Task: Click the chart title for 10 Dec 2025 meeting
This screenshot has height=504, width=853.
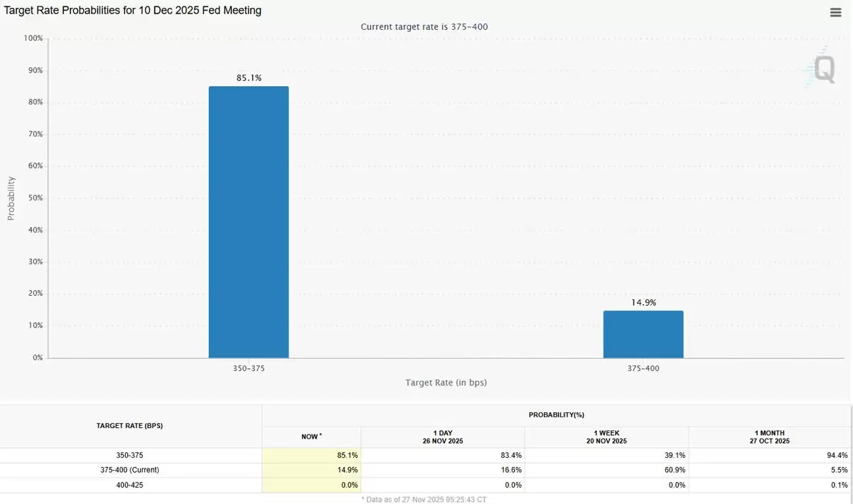Action: (x=131, y=10)
